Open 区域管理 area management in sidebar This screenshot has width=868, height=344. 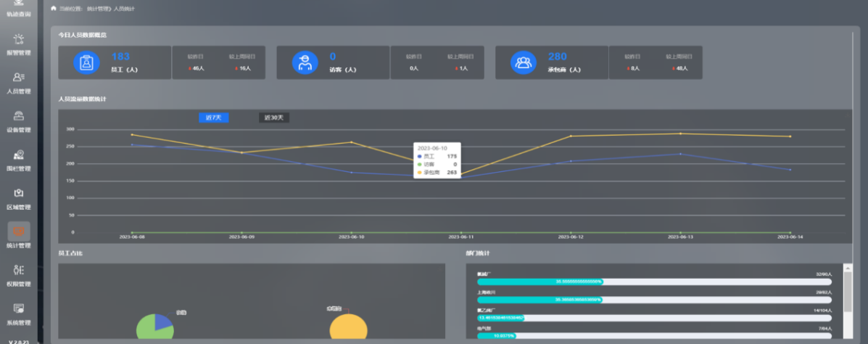tap(19, 197)
